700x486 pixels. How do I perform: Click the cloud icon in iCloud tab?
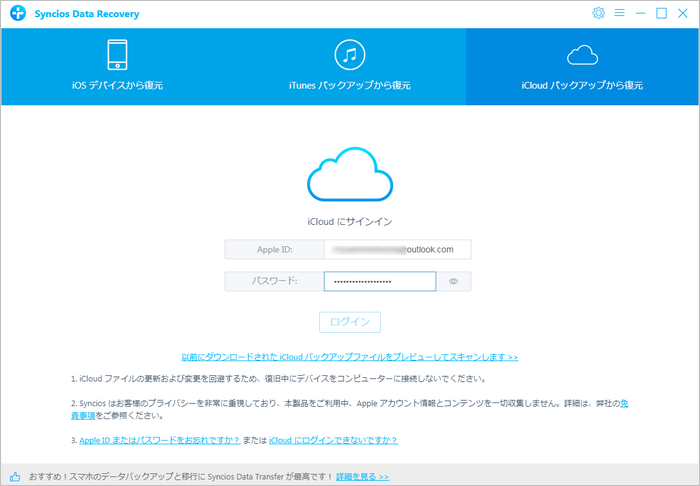[x=582, y=56]
